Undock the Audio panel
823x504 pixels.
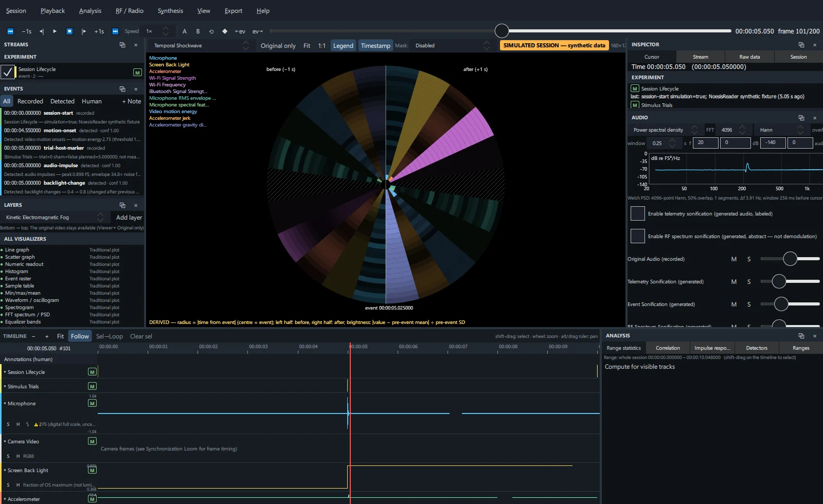click(x=801, y=118)
